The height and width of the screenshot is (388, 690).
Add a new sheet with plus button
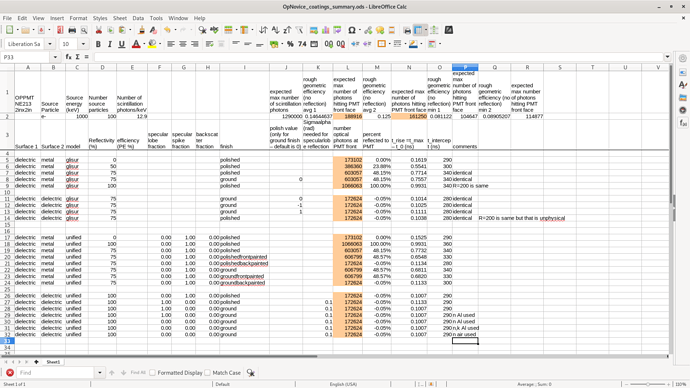36,362
